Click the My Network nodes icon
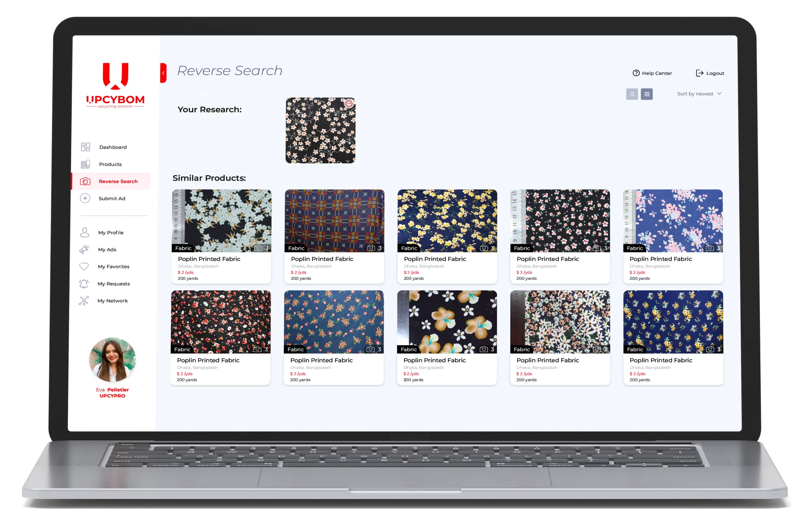Image resolution: width=812 pixels, height=527 pixels. 84,301
